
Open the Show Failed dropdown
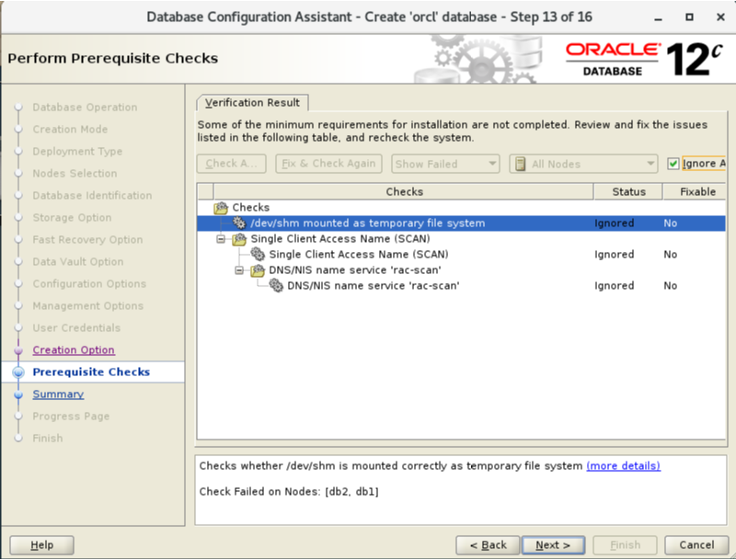pyautogui.click(x=445, y=164)
